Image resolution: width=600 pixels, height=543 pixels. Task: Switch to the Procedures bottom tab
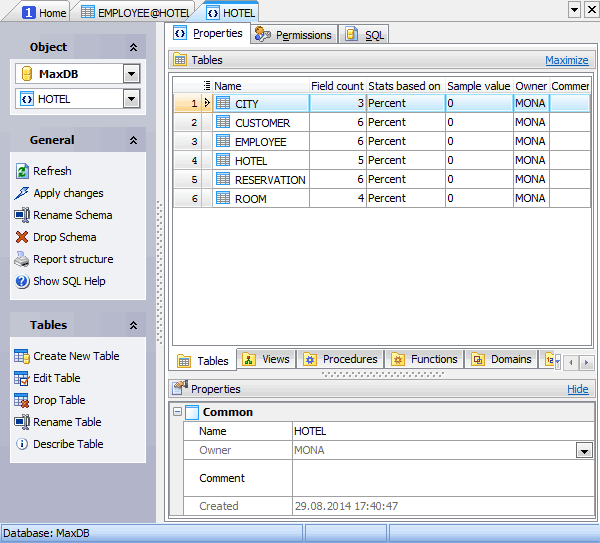pos(340,360)
